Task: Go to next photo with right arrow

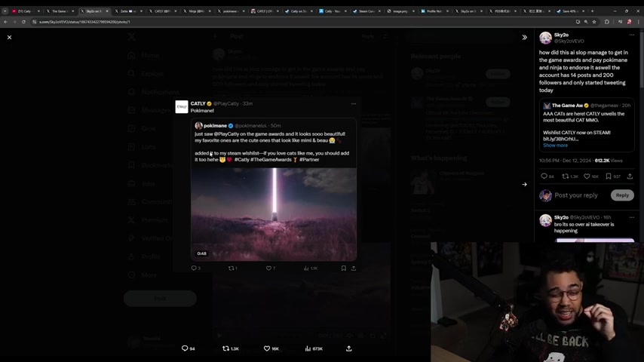Action: tap(525, 185)
